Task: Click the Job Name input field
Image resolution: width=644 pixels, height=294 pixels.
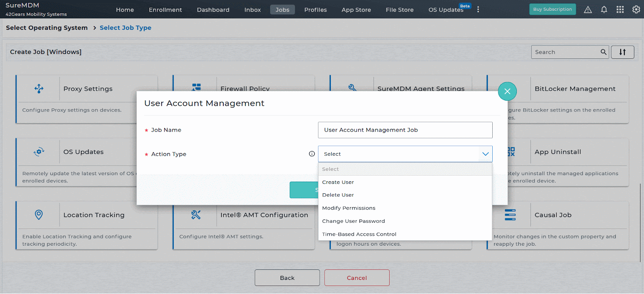Action: pyautogui.click(x=405, y=130)
